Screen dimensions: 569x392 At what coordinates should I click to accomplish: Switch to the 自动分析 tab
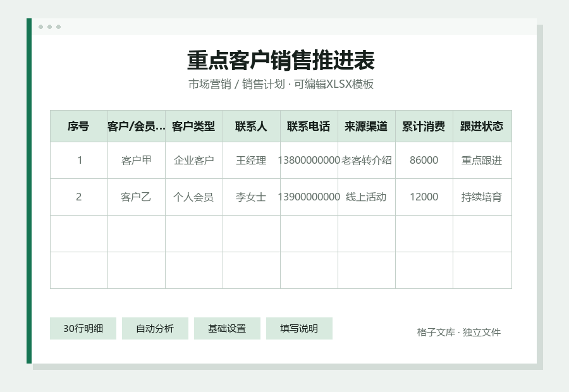[x=155, y=329]
